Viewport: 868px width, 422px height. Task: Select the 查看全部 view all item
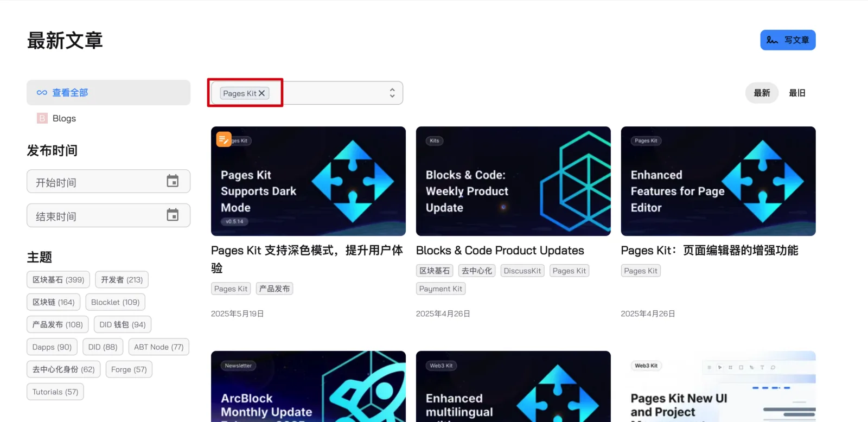(x=108, y=93)
